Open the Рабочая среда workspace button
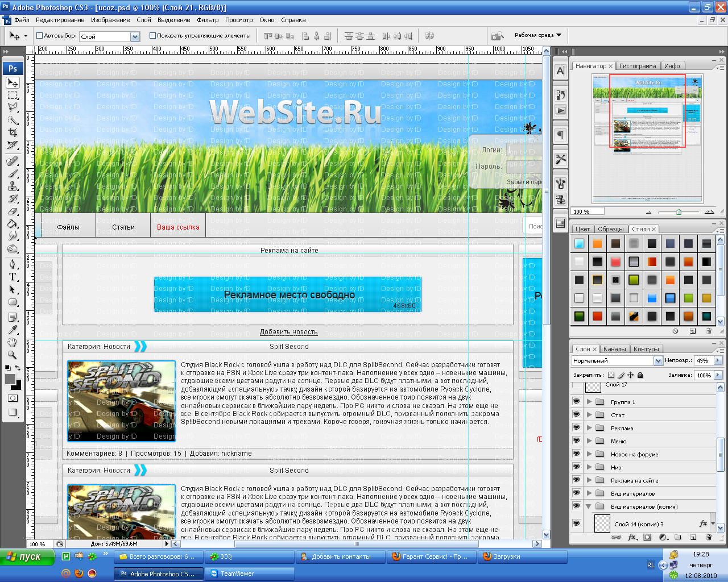 pos(537,35)
